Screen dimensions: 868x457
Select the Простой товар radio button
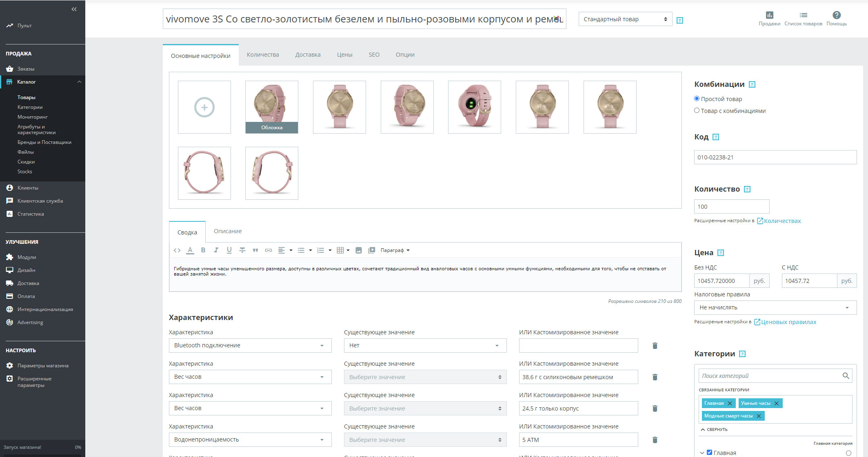697,99
